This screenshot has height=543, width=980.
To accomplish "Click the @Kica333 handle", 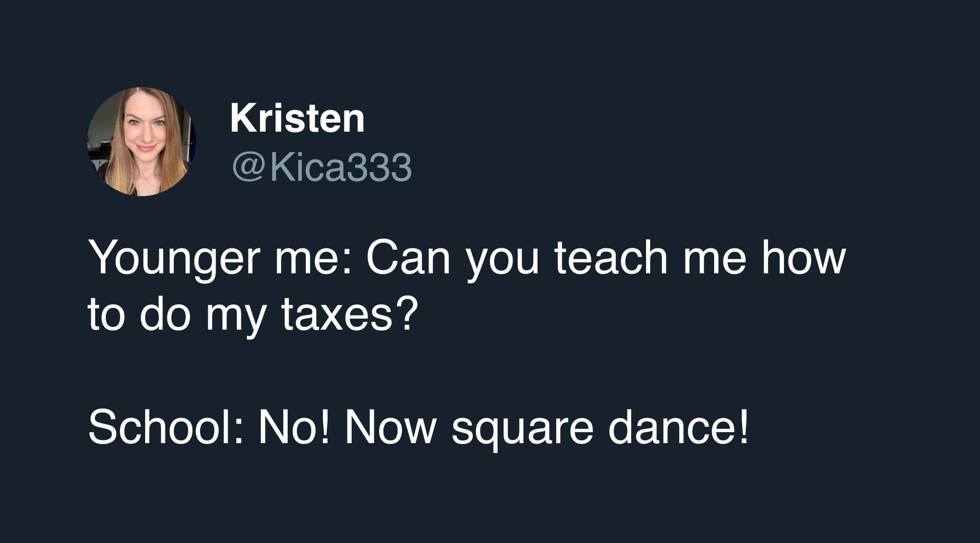I will [322, 167].
